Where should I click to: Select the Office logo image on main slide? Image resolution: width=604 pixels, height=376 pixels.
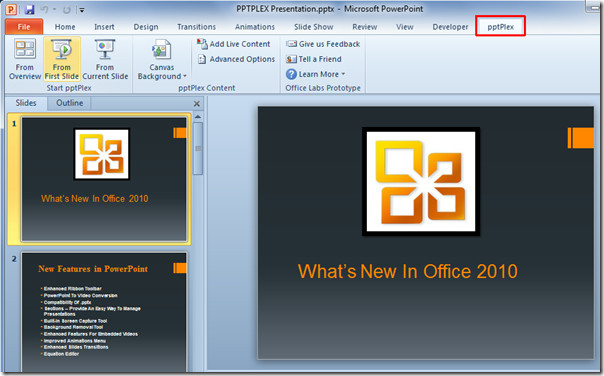pyautogui.click(x=421, y=181)
